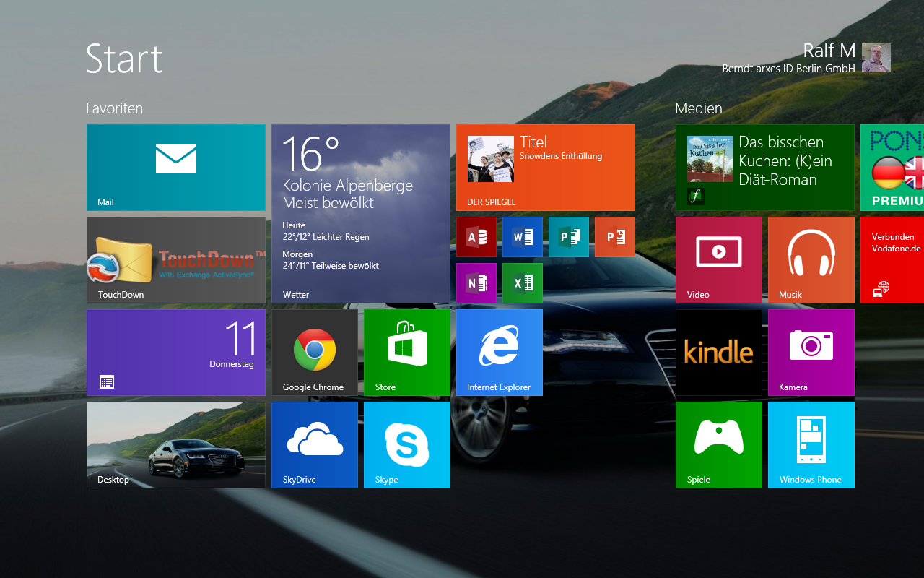Open the Kamera tile
This screenshot has height=578, width=924.
tap(811, 353)
